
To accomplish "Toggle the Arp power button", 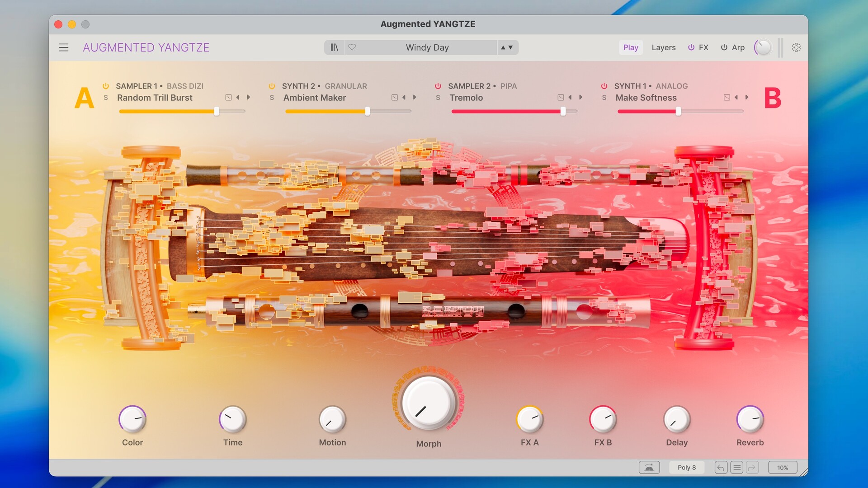I will (724, 47).
